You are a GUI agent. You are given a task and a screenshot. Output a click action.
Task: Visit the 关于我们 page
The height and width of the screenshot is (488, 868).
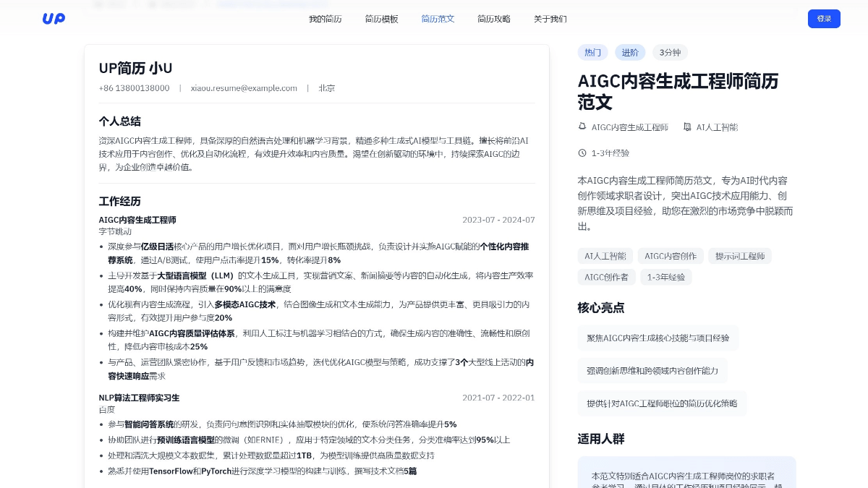click(550, 19)
